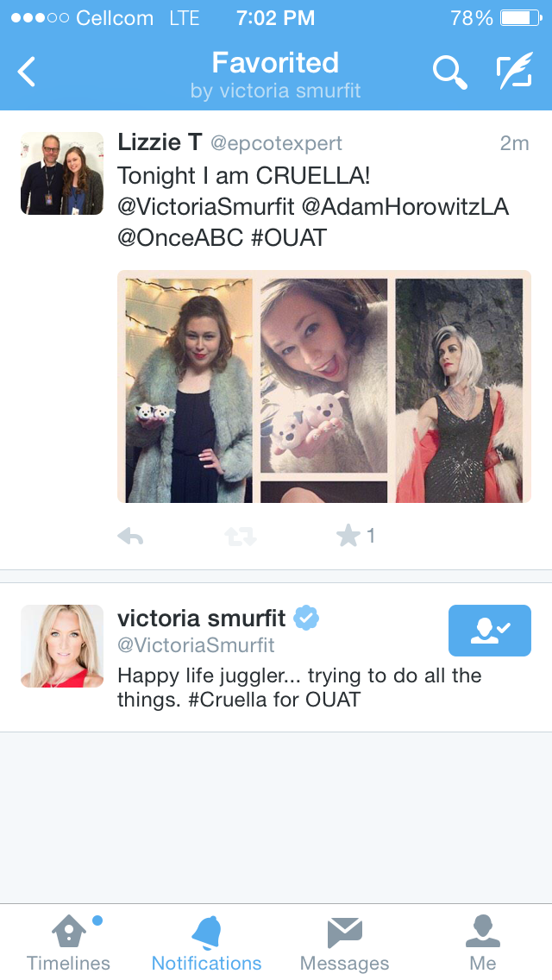Open the #OUAT hashtag
Screen dimensions: 552x980
289,237
